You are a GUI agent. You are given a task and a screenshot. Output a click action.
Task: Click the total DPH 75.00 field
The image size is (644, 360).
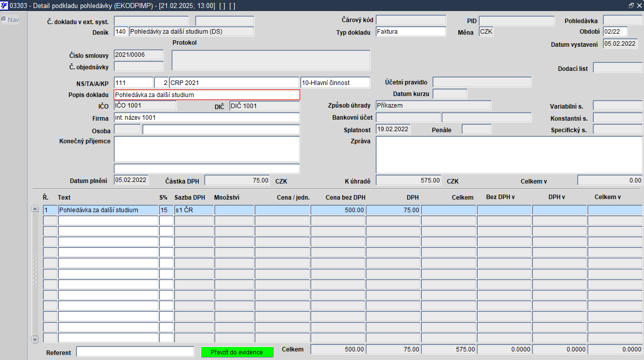(x=393, y=349)
